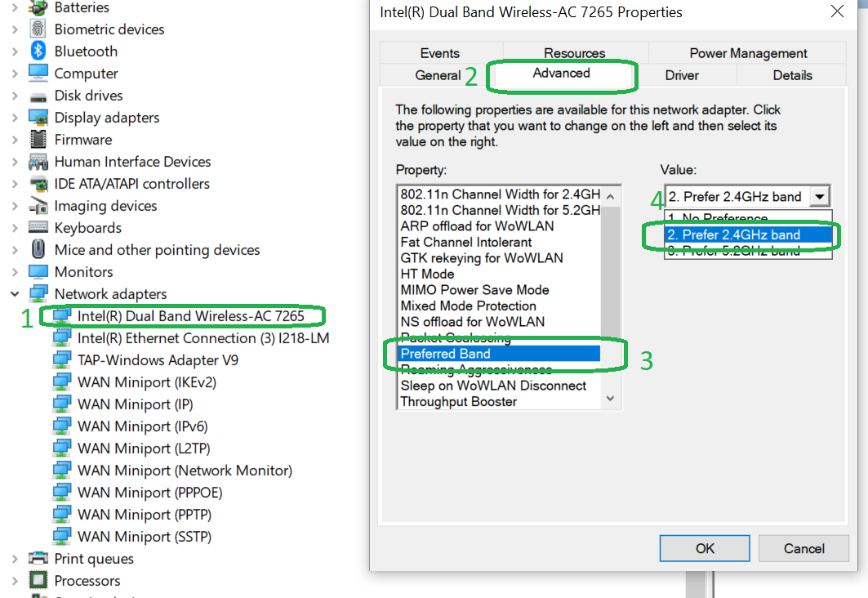This screenshot has width=868, height=598.
Task: Click the Intel Dual Band Wireless-AC 7265 adapter icon
Action: (x=61, y=316)
